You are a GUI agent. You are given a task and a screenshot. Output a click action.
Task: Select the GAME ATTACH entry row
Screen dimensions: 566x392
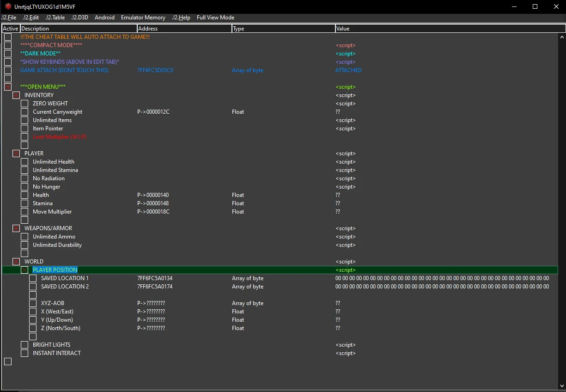tap(64, 70)
